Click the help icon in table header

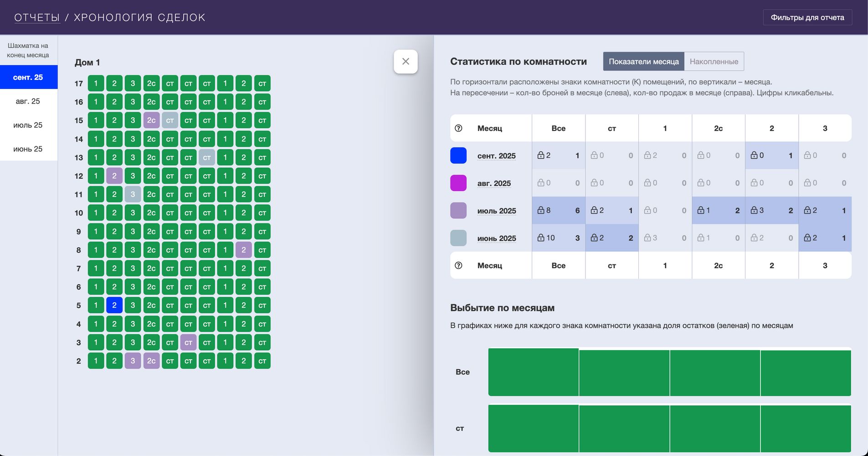click(458, 128)
